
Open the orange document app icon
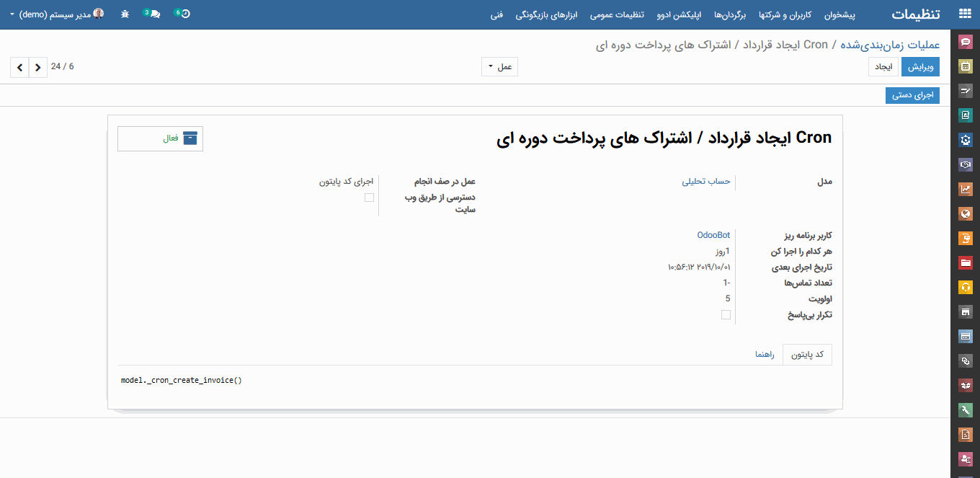[966, 434]
